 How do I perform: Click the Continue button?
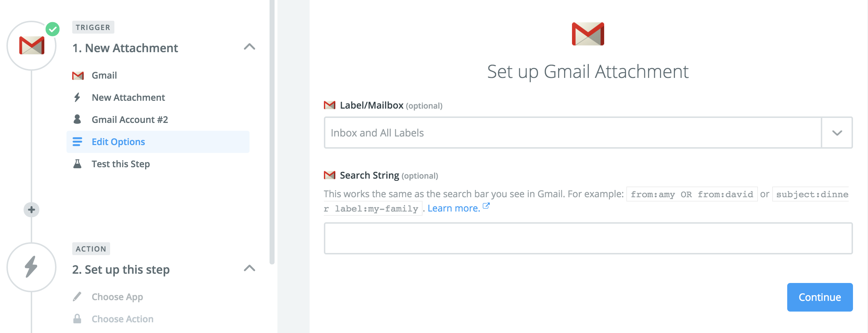point(820,297)
